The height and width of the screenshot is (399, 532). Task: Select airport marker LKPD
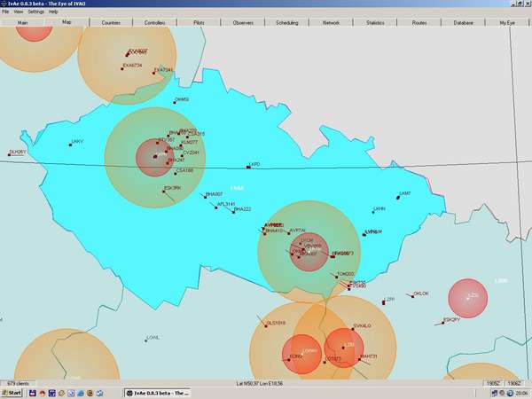248,168
